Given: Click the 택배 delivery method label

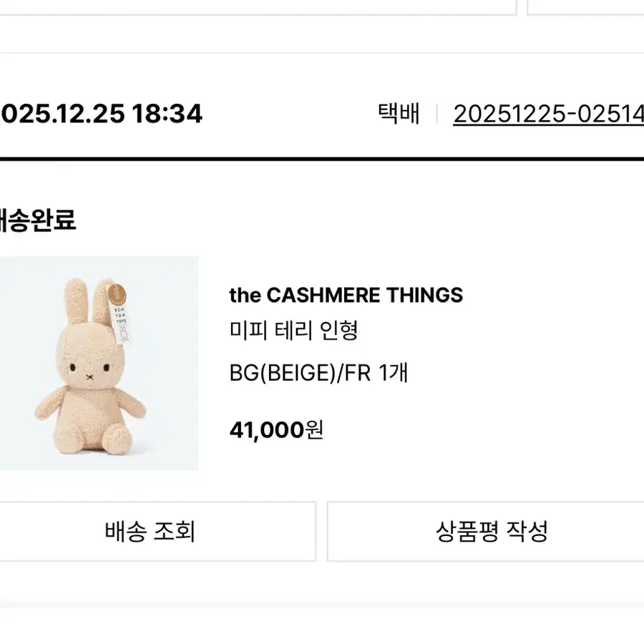Looking at the screenshot, I should [x=399, y=113].
